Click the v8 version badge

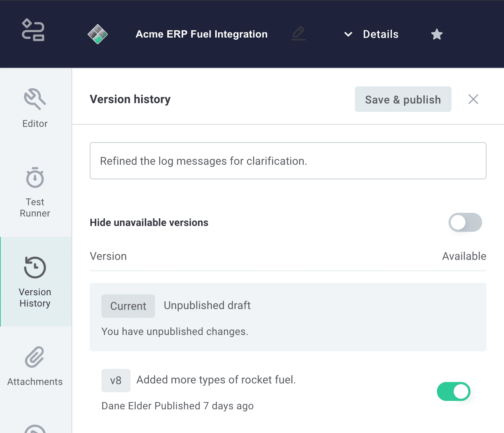click(116, 381)
